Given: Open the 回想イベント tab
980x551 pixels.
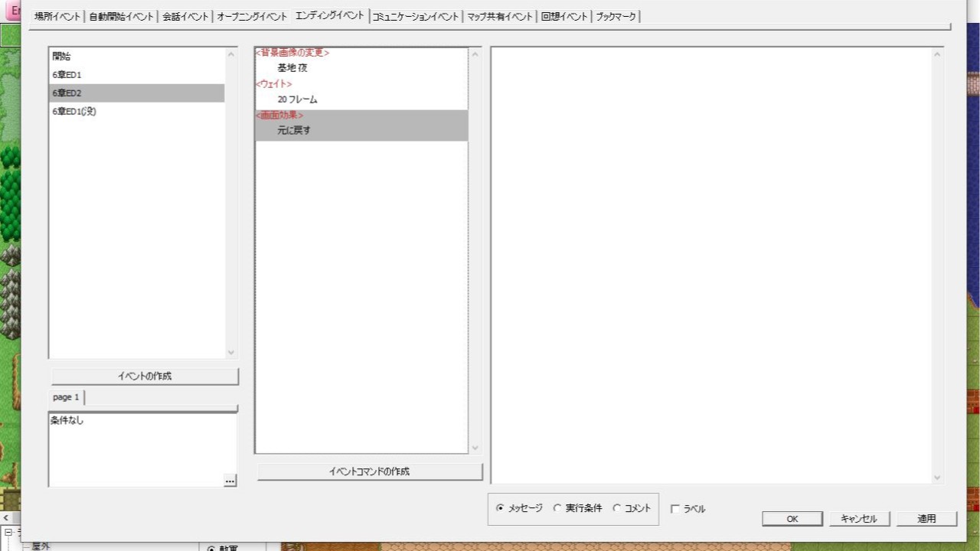Looking at the screenshot, I should (x=564, y=15).
